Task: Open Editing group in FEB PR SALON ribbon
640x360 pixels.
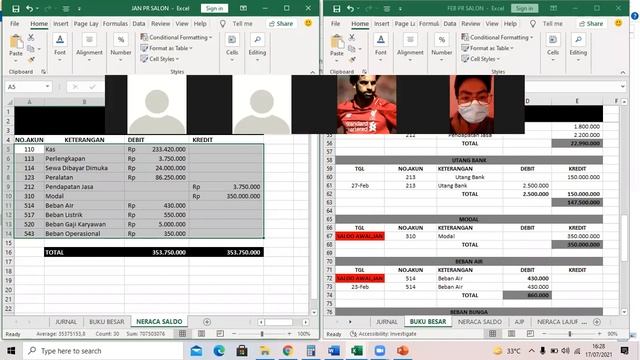Action: 578,48
